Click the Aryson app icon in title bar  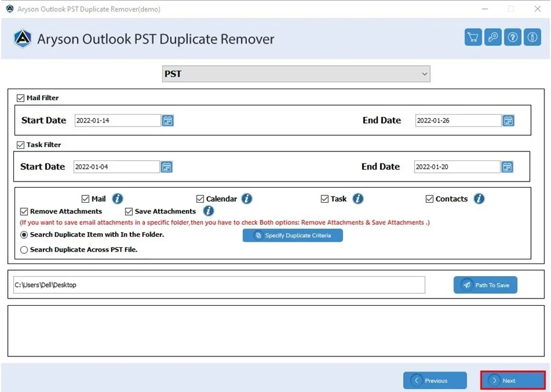10,9
